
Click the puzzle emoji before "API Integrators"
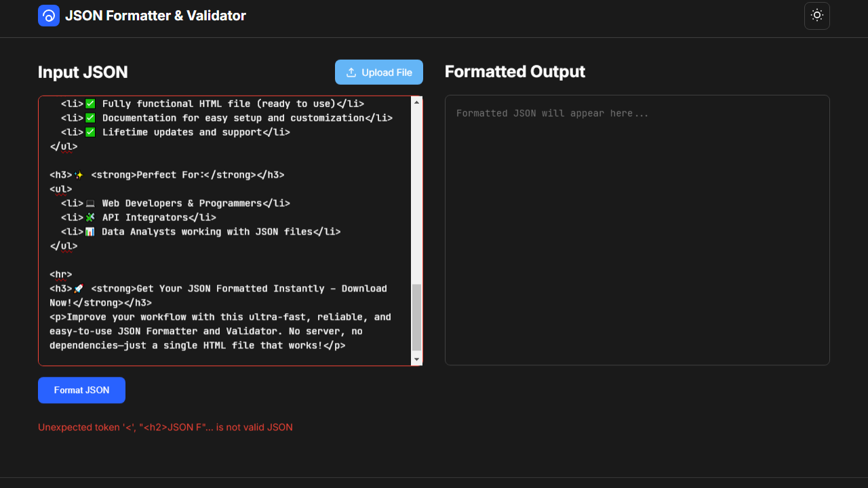pos(90,218)
